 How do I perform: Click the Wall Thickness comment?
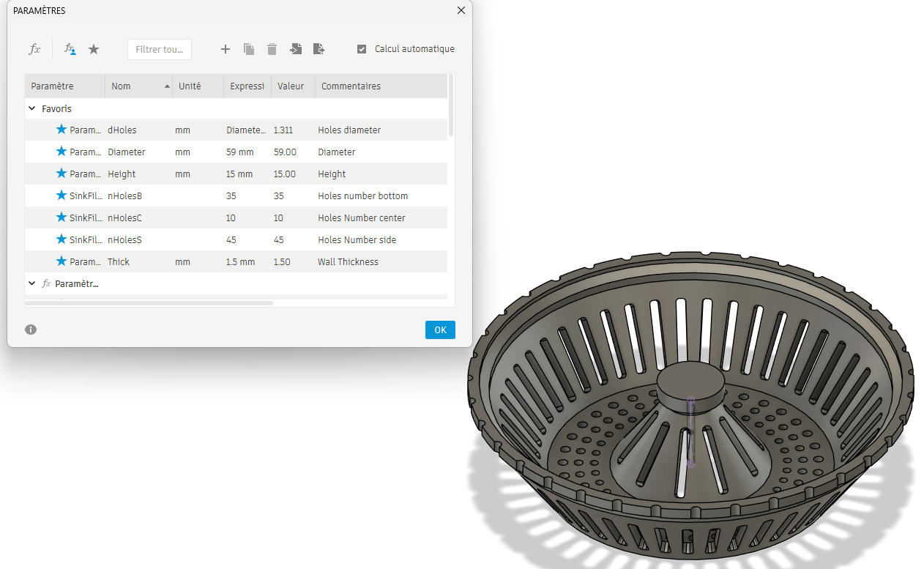coord(348,261)
